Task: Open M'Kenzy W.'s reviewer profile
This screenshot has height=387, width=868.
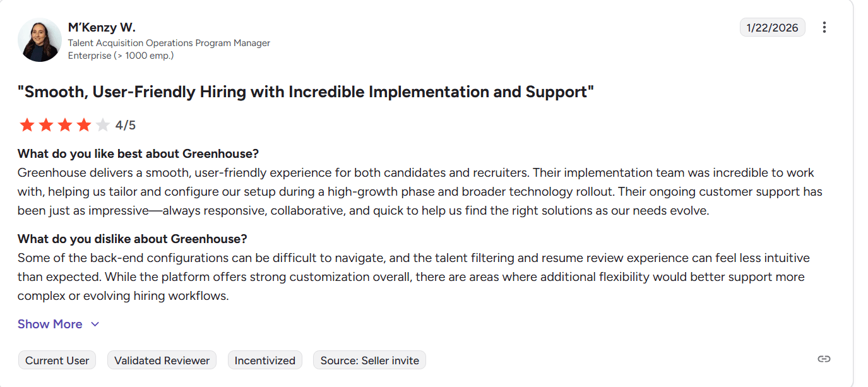Action: pos(102,27)
